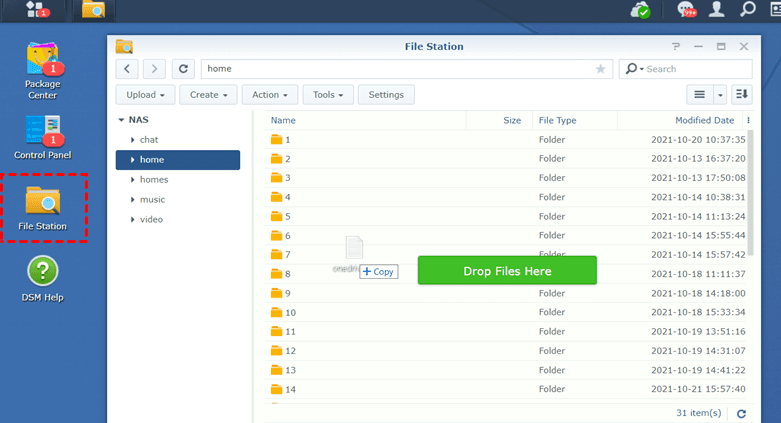
Task: Open the sort order button
Action: [742, 95]
